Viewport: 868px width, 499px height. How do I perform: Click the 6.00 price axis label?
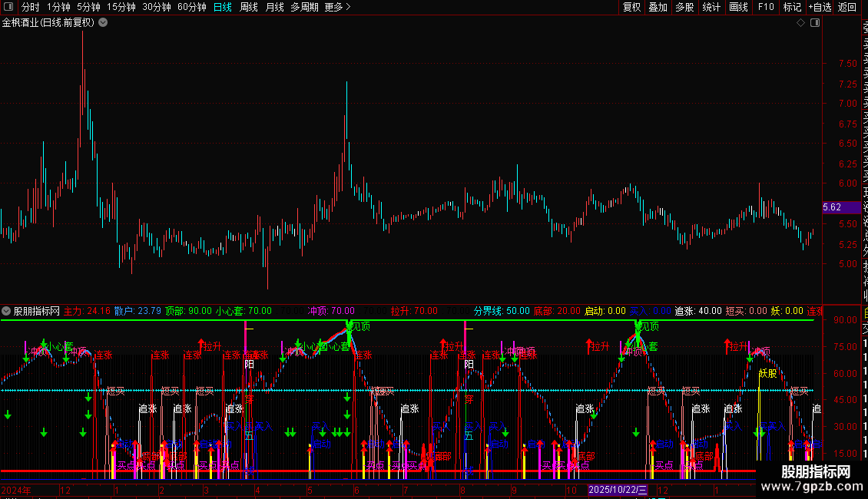tap(848, 183)
